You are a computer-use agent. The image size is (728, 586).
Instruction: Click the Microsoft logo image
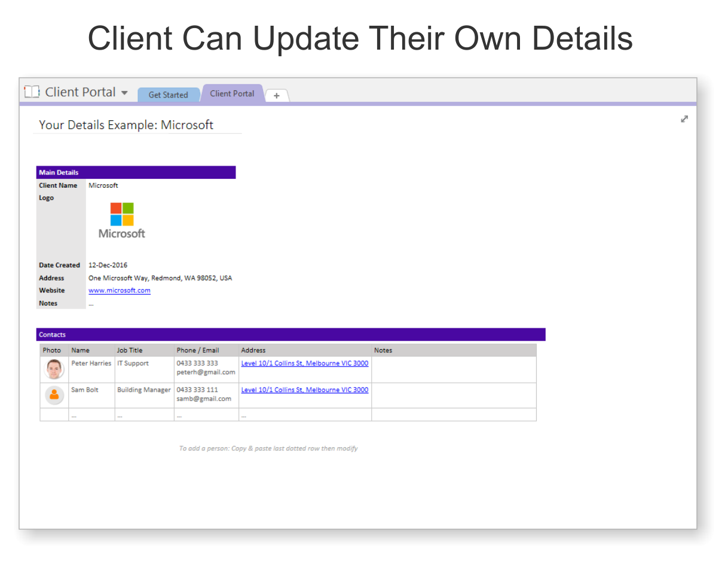(x=122, y=221)
